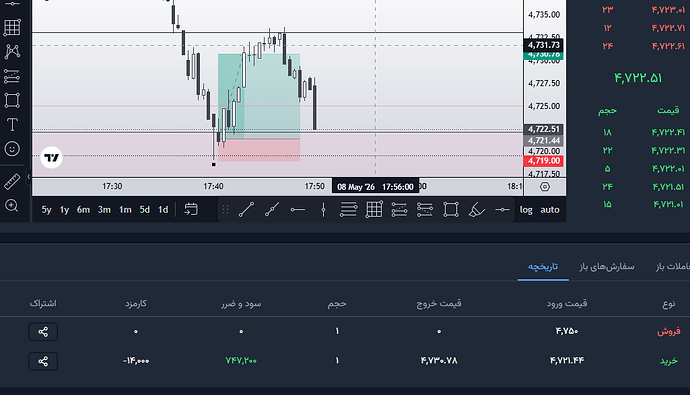Select the ruler Measure tool
The width and height of the screenshot is (690, 395).
[x=12, y=182]
